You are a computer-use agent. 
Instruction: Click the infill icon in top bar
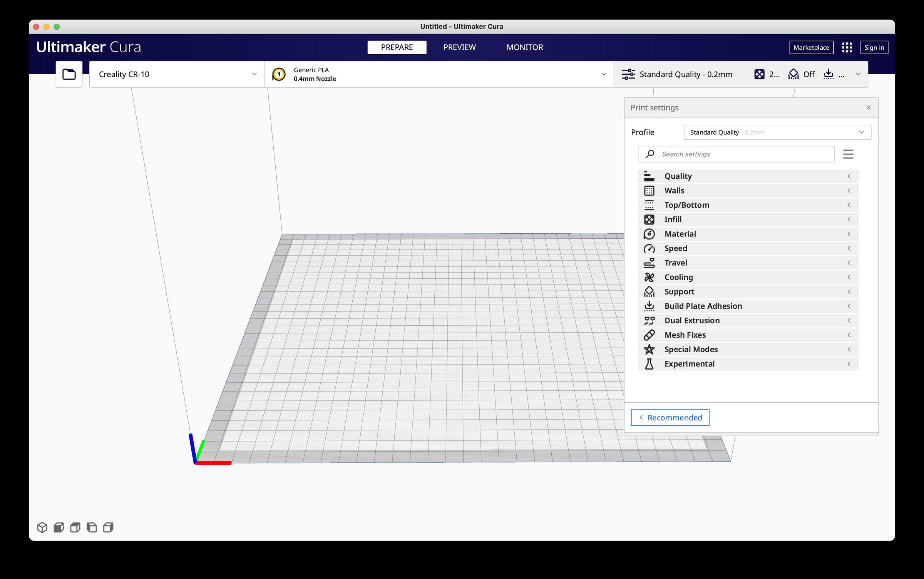[759, 74]
